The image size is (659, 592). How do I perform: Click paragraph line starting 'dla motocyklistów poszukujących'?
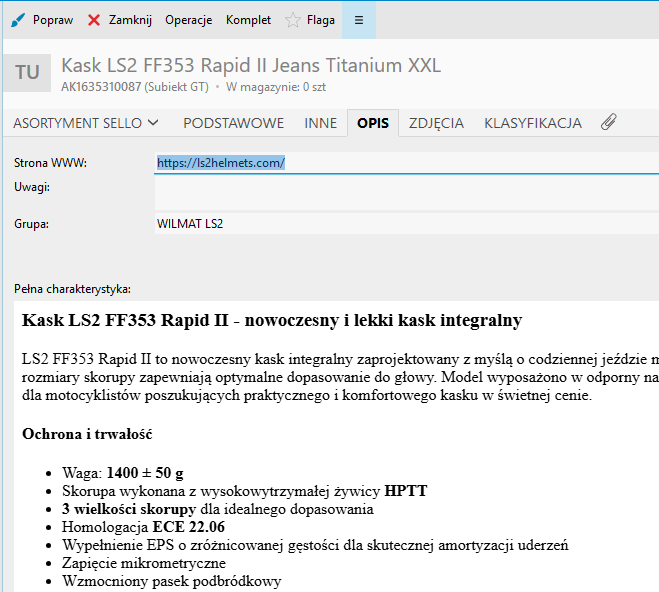coord(307,395)
